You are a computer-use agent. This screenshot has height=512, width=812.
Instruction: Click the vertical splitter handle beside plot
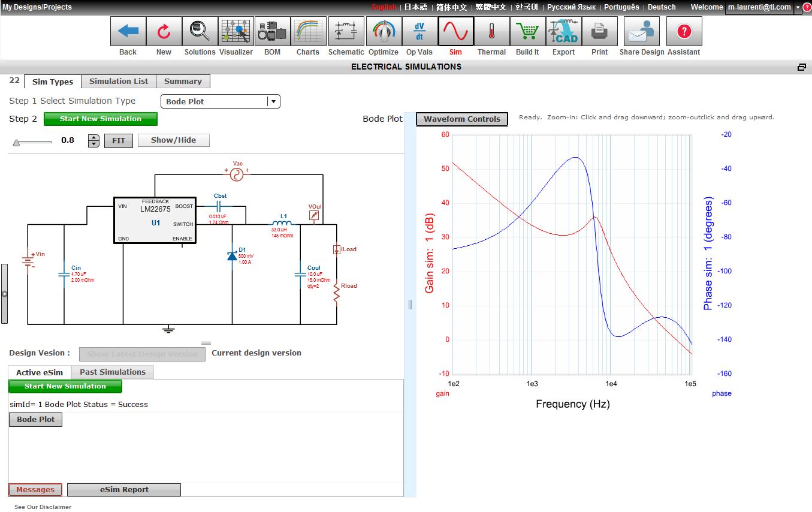pyautogui.click(x=410, y=305)
